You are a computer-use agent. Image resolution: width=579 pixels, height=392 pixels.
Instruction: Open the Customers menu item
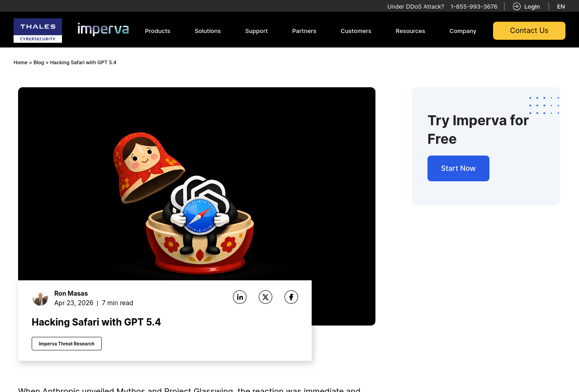click(356, 31)
